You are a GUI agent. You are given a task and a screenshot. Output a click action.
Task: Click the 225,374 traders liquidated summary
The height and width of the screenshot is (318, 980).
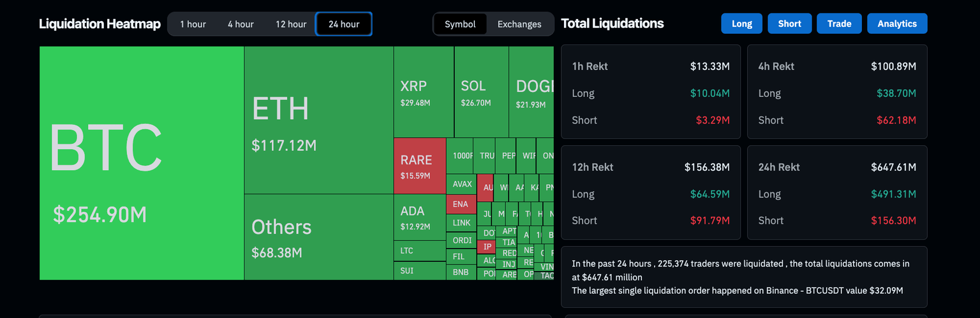pos(741,270)
